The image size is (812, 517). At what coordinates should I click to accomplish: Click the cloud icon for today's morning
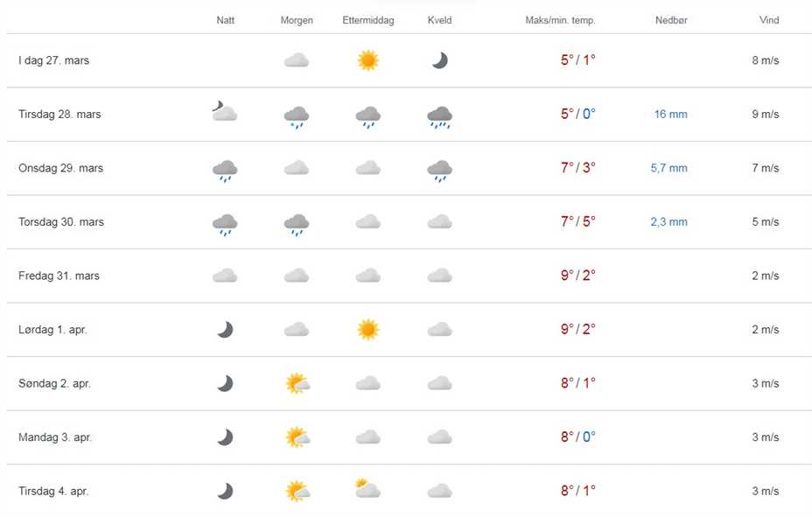pyautogui.click(x=297, y=60)
